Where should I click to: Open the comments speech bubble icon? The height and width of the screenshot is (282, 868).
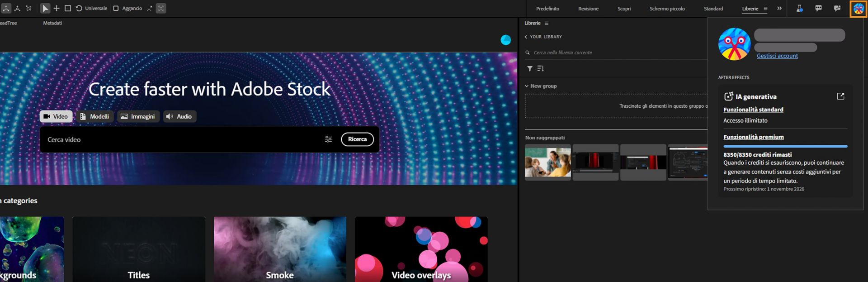[818, 8]
